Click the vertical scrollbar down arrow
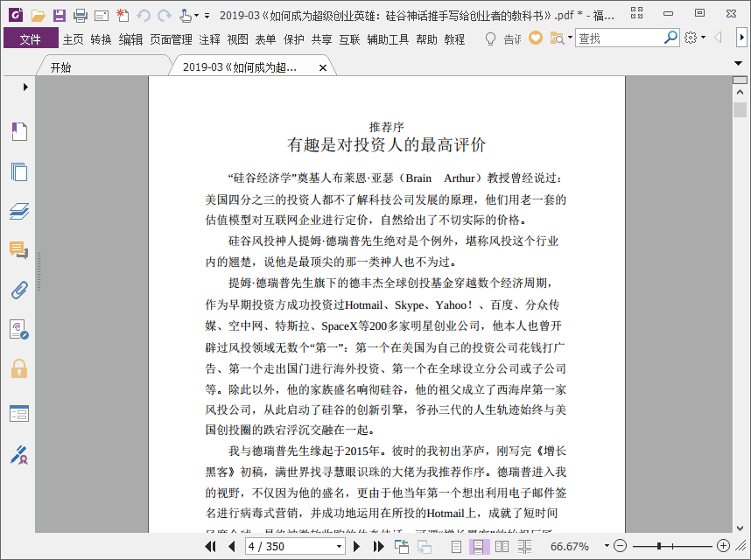This screenshot has height=560, width=751. tap(740, 528)
